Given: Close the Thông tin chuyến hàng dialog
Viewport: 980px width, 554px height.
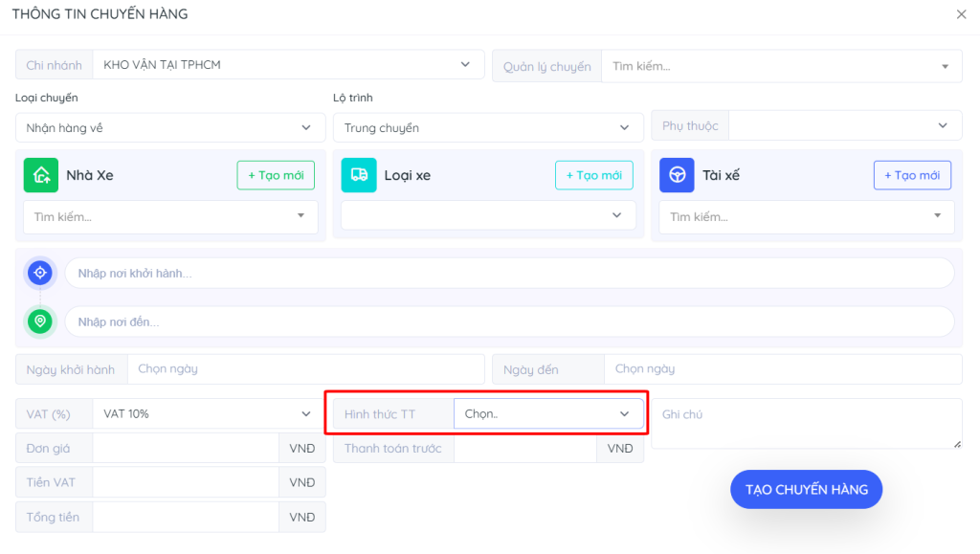Looking at the screenshot, I should pyautogui.click(x=961, y=14).
